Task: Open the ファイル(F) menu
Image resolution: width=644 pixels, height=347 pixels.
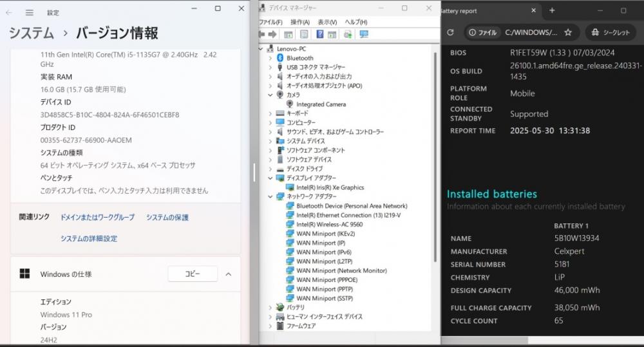Action: 270,22
